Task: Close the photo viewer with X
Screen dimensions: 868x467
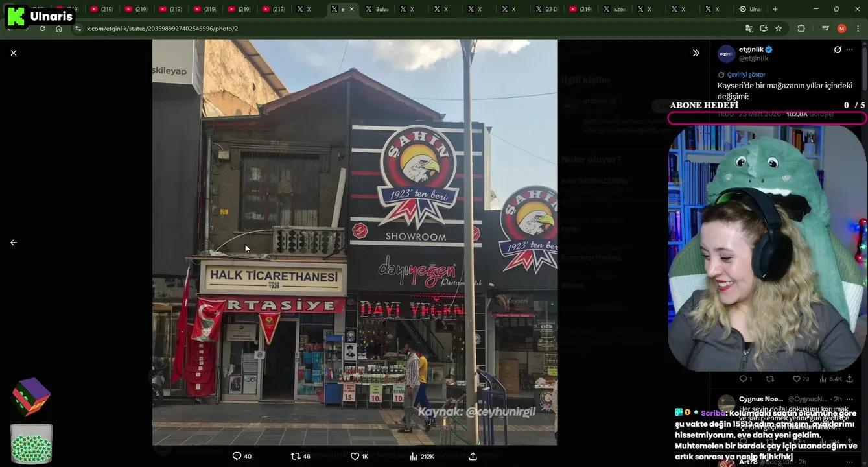Action: [14, 53]
